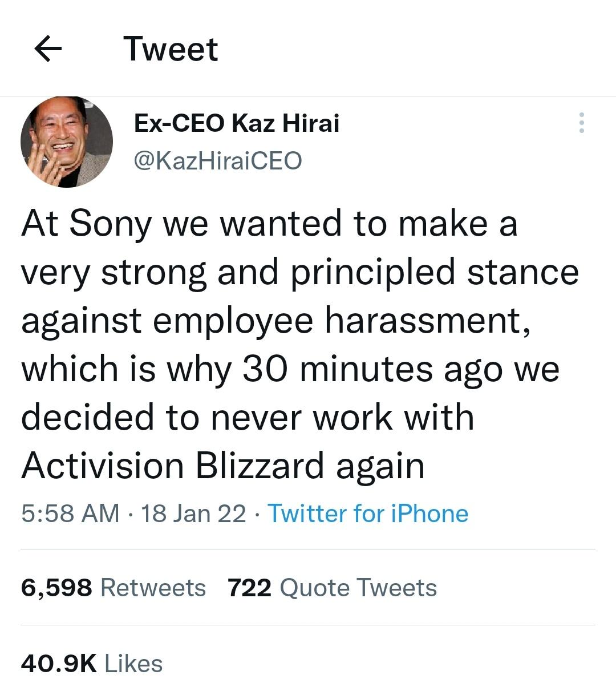Click the 6,598 retweet count number

pyautogui.click(x=56, y=588)
